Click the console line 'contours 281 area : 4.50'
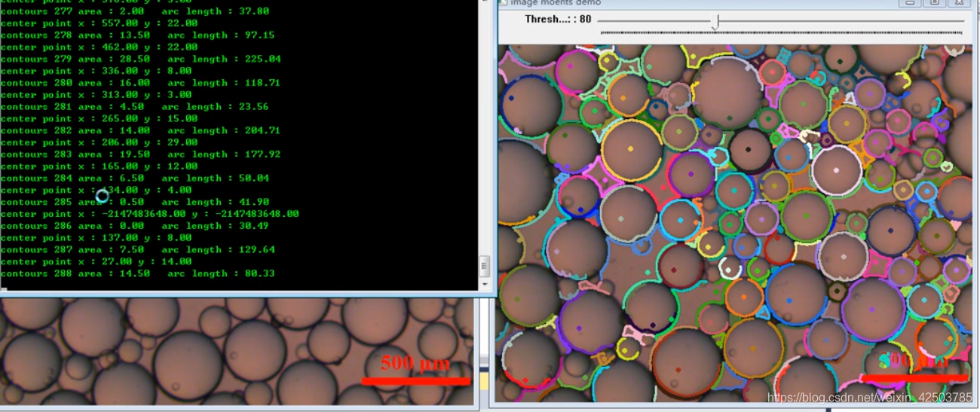Image resolution: width=980 pixels, height=412 pixels. (135, 107)
